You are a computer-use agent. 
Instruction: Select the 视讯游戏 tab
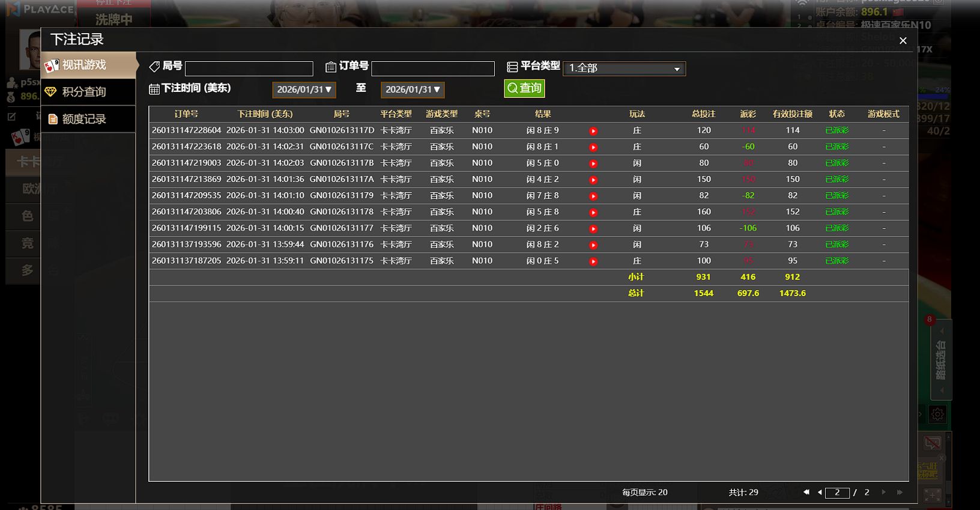click(89, 65)
